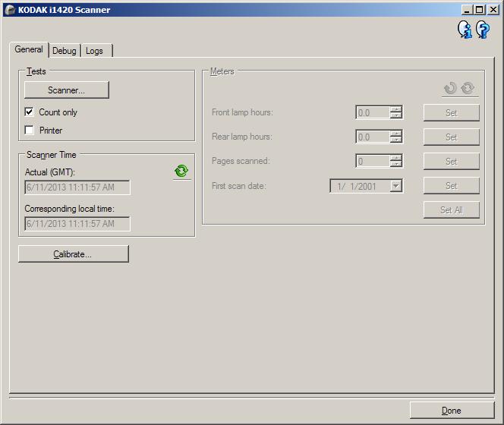Click the Corresponding local time field
This screenshot has width=504, height=425.
point(77,224)
